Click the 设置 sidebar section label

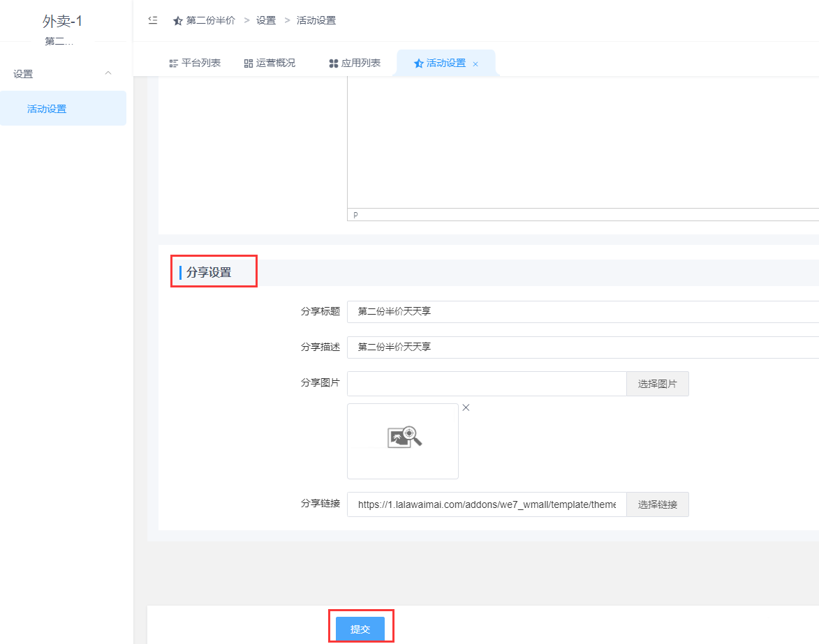pyautogui.click(x=23, y=73)
